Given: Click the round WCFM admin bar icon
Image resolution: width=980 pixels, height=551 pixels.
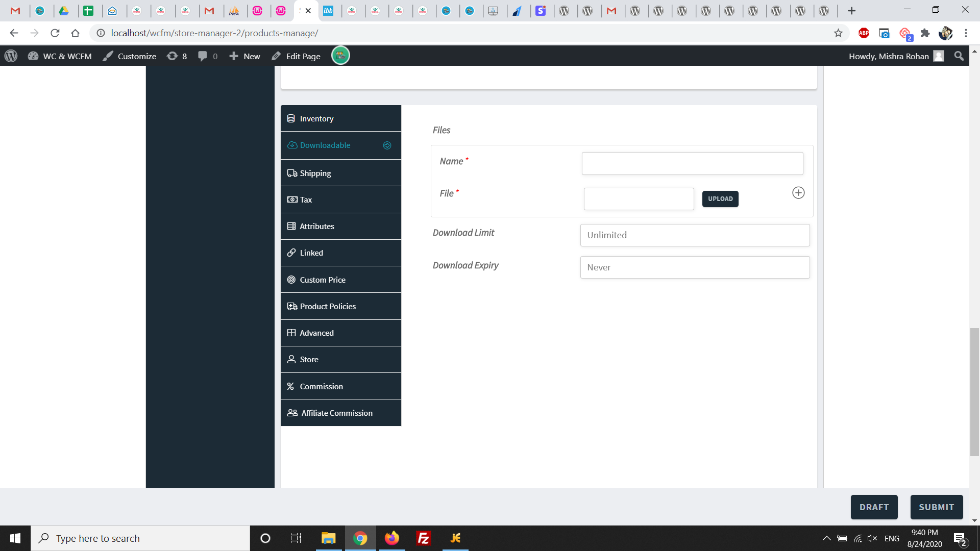Looking at the screenshot, I should [x=340, y=56].
